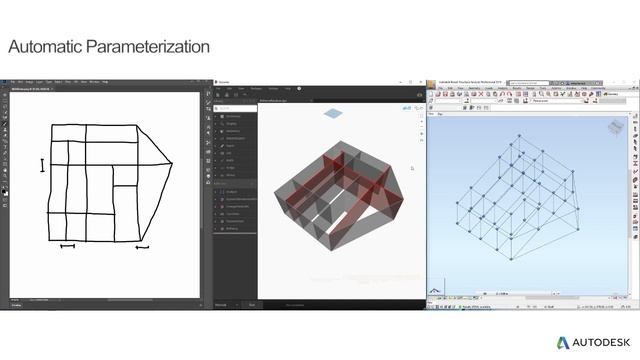Open the Help menu in Photoshop
The width and height of the screenshot is (640, 360).
click(105, 82)
